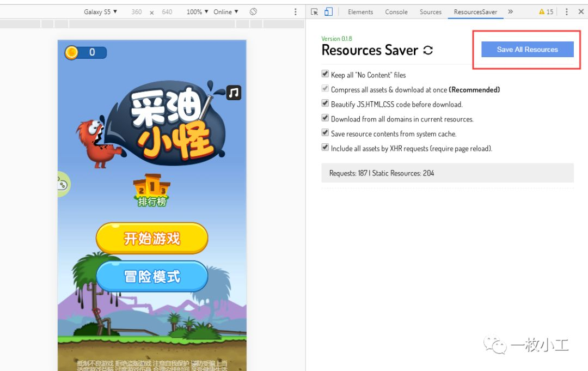Viewport: 588px width, 371px height.
Task: Toggle Compress all assets checkbox
Action: [x=325, y=89]
